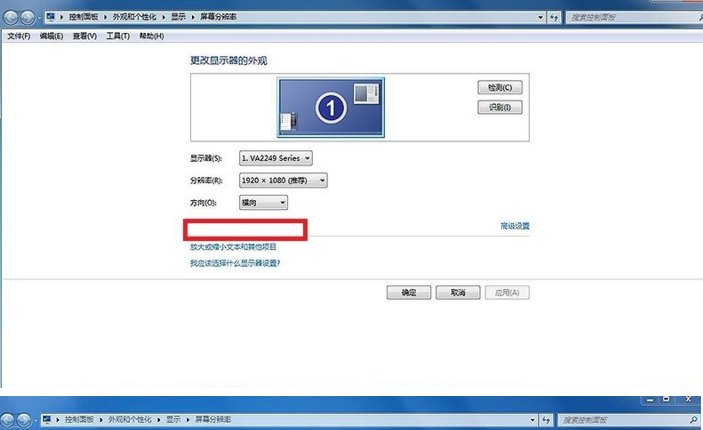Open the 高级设置 advanced settings link
Image resolution: width=703 pixels, height=430 pixels.
click(x=514, y=226)
